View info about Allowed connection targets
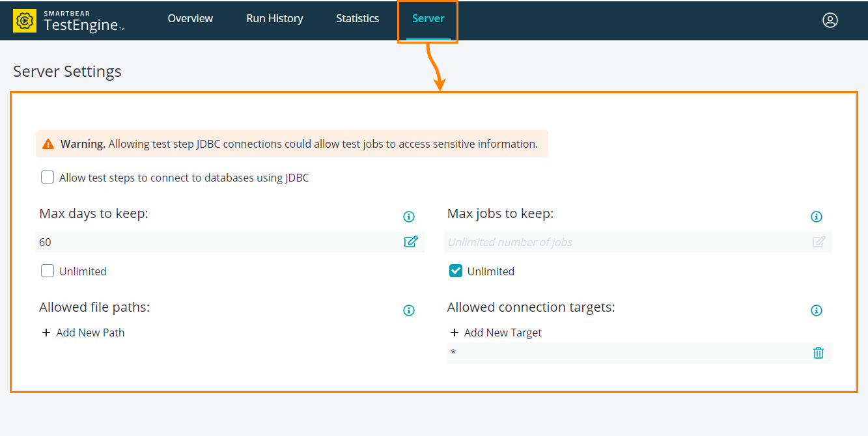 click(x=817, y=310)
